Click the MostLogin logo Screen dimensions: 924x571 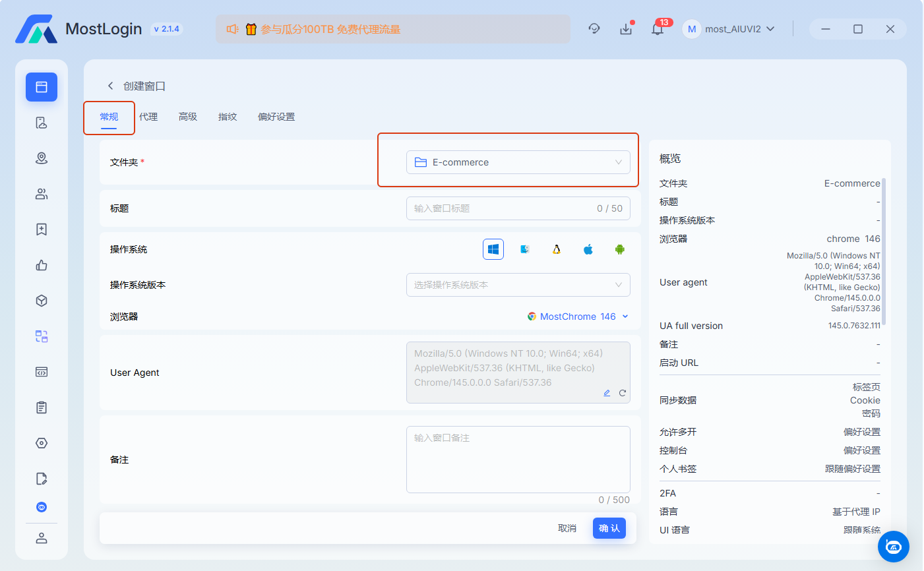coord(36,29)
